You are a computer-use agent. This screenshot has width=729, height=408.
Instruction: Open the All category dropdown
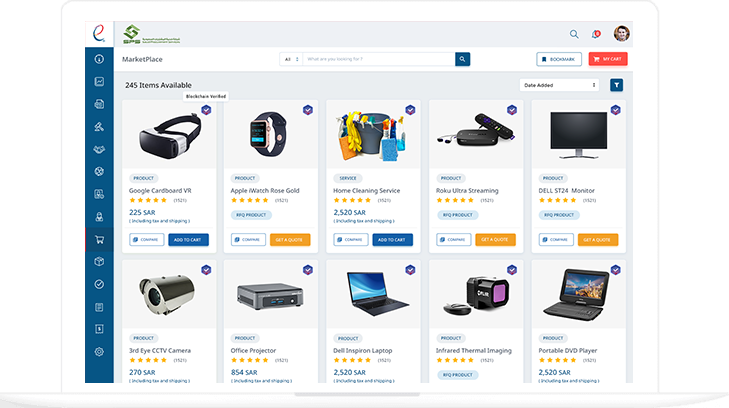coord(291,59)
